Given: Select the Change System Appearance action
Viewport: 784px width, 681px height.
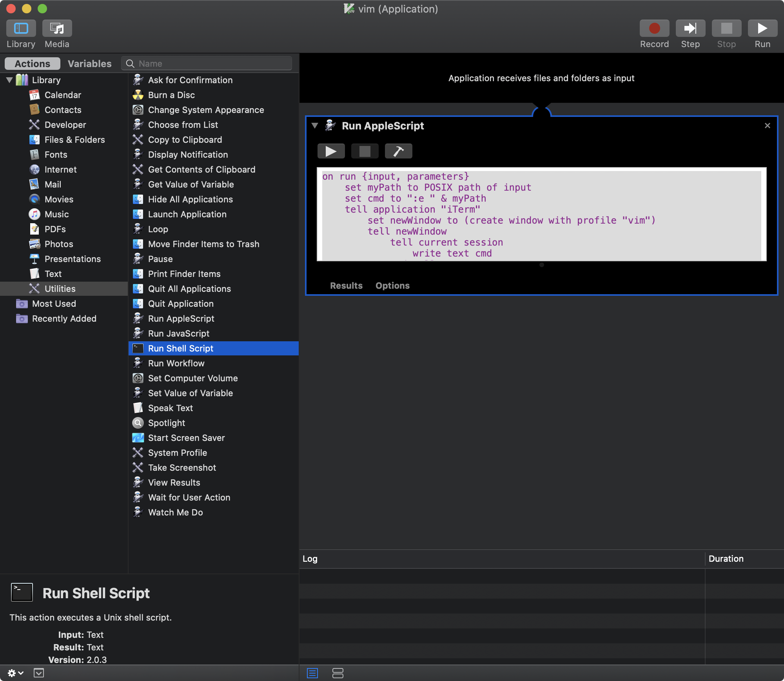Looking at the screenshot, I should [x=214, y=110].
